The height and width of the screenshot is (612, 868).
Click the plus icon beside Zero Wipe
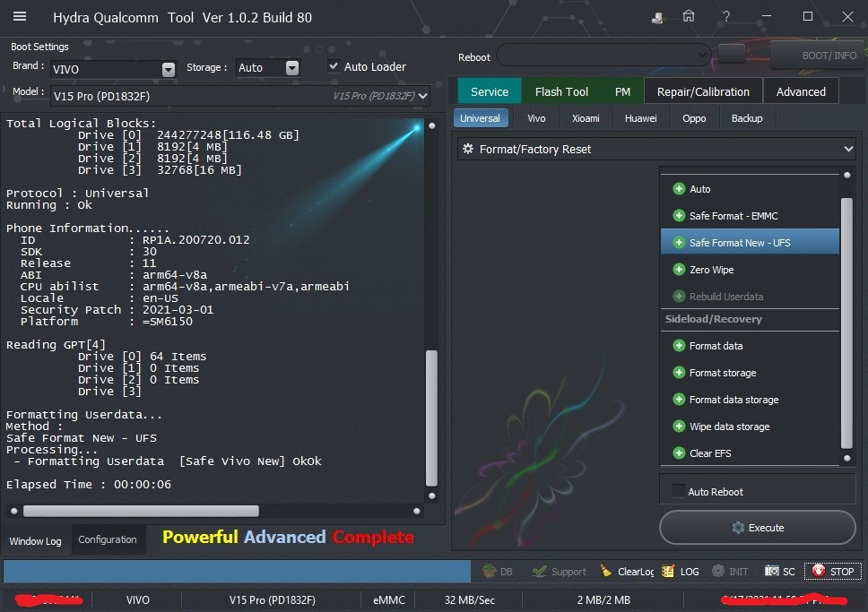pos(679,270)
